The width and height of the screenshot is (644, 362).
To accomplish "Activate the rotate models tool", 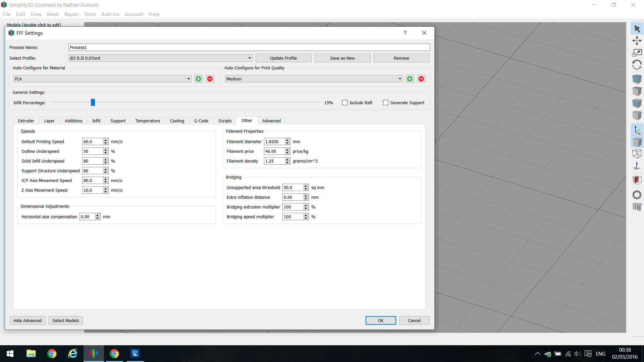I will pos(637,64).
